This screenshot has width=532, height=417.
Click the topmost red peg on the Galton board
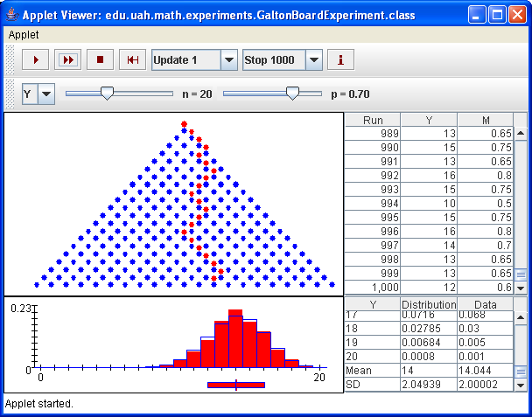(185, 124)
